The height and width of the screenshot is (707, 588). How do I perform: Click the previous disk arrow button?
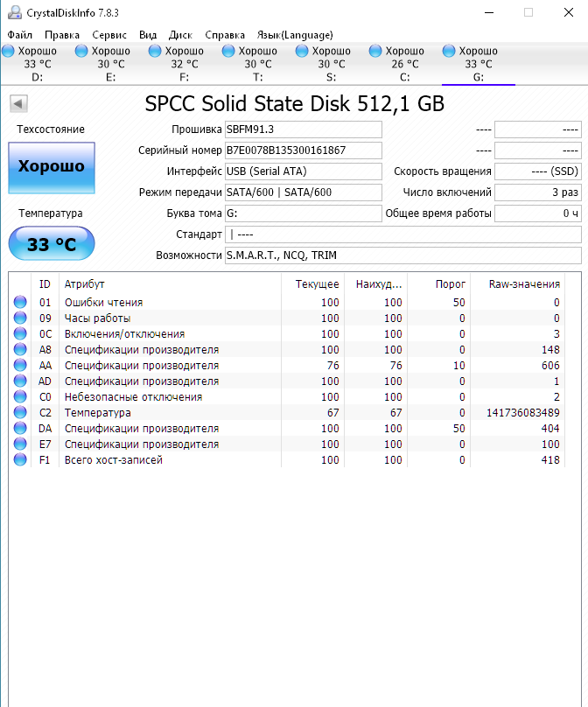[18, 104]
